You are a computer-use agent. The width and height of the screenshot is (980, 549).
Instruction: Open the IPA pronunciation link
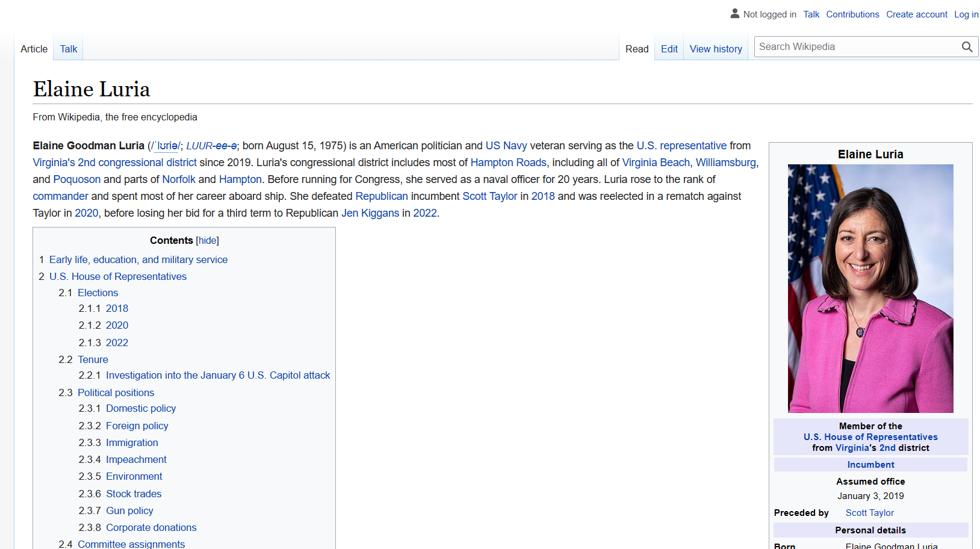166,146
